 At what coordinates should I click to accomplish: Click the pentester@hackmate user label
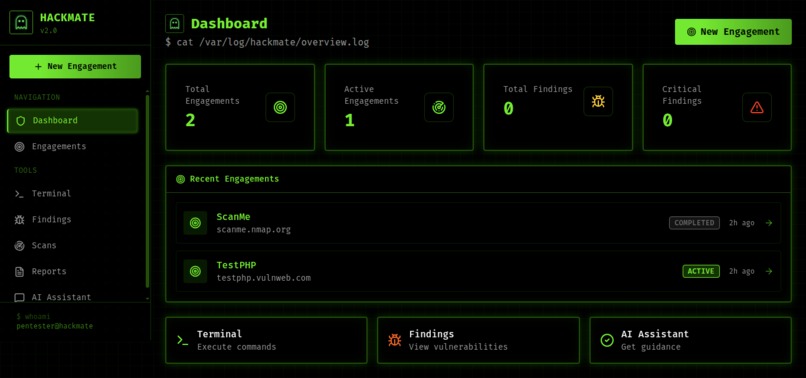coord(54,326)
